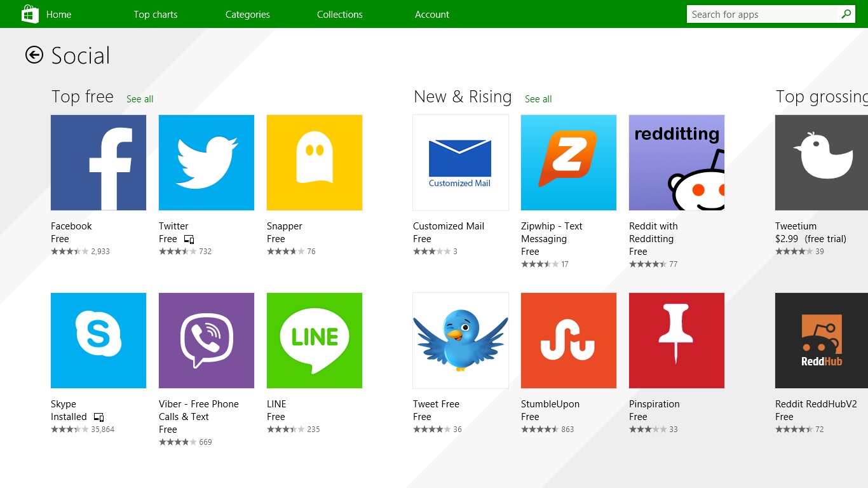The width and height of the screenshot is (868, 488).
Task: Click the Skype app name text
Action: pos(64,404)
